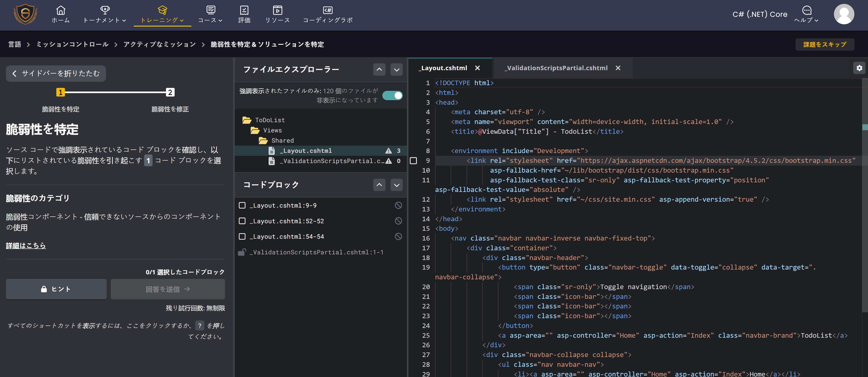The image size is (868, 377).
Task: Click the shield logo in the header
Action: coord(25,15)
